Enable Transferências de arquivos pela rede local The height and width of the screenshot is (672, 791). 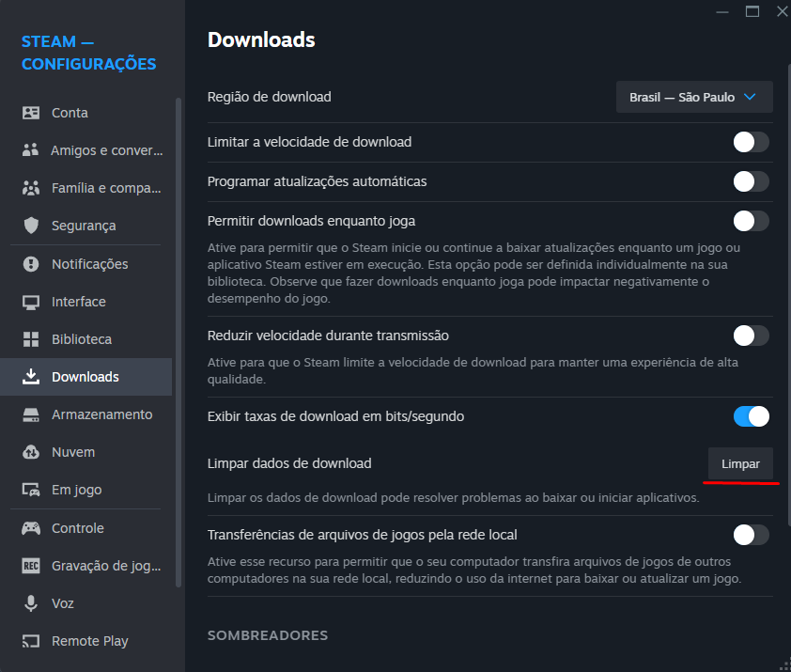(752, 535)
